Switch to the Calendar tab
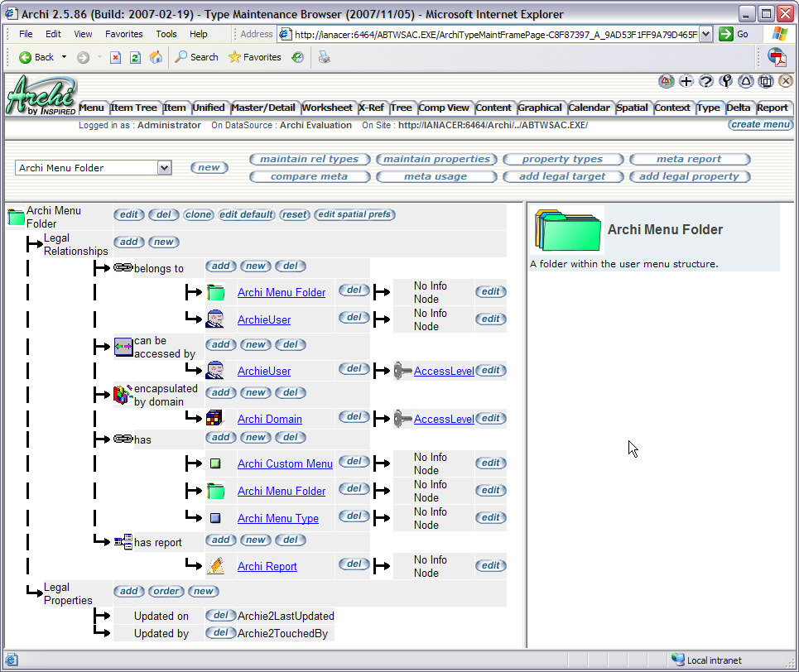799x672 pixels. pyautogui.click(x=589, y=108)
